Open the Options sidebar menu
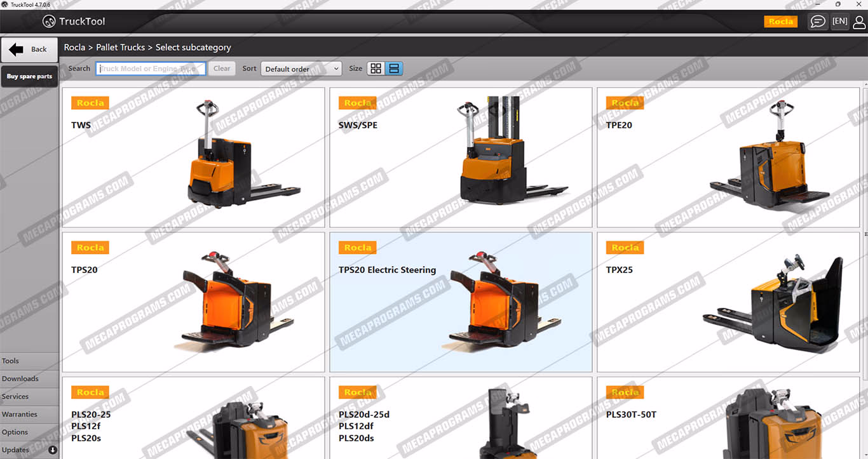Screen dimensions: 868x459 [29, 432]
